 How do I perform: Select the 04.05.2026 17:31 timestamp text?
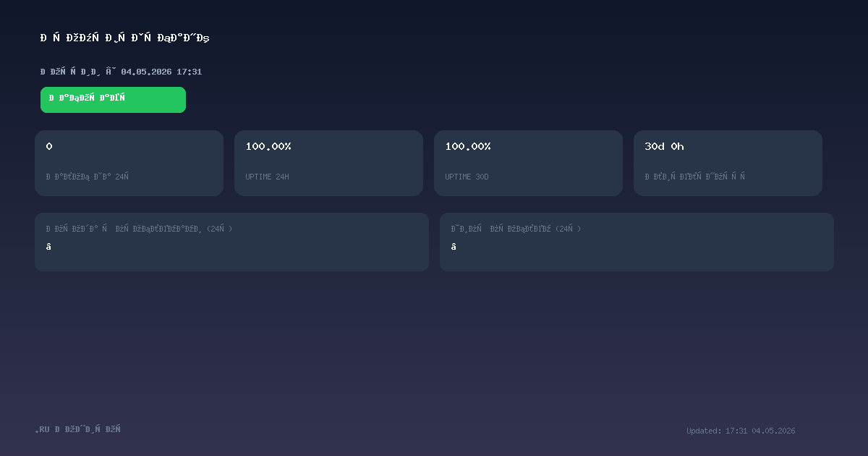click(x=161, y=72)
